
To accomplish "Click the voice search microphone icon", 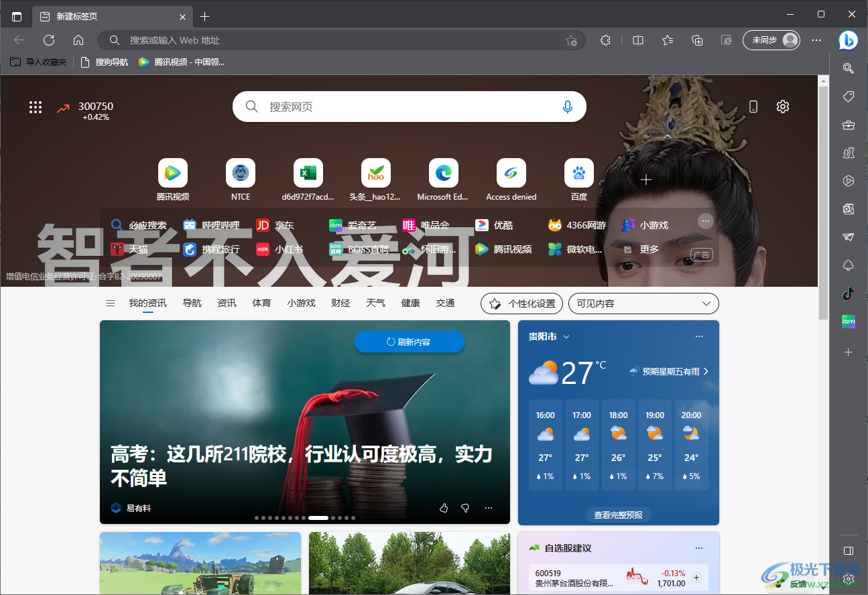I will 568,107.
